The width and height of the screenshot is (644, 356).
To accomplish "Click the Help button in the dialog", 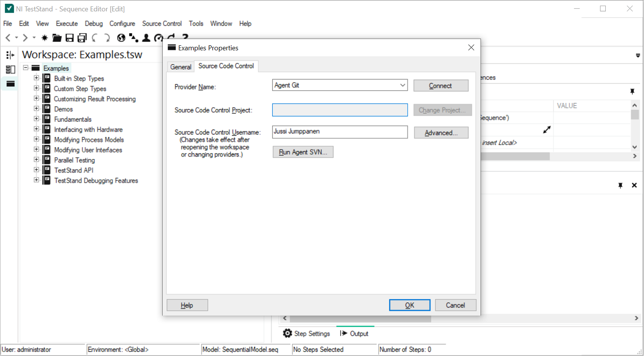I will coord(187,305).
